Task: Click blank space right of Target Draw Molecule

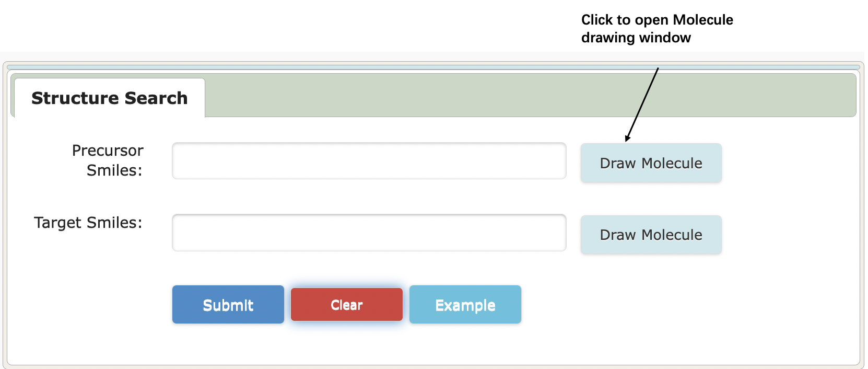Action: (789, 235)
